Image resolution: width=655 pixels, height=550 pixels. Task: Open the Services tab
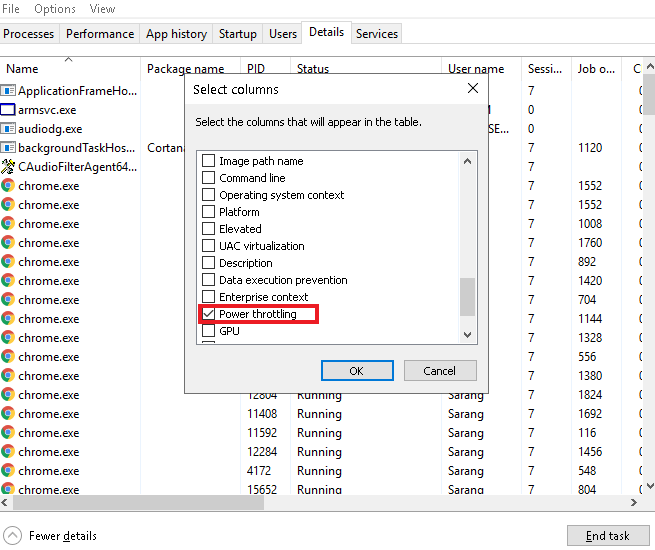tap(377, 34)
